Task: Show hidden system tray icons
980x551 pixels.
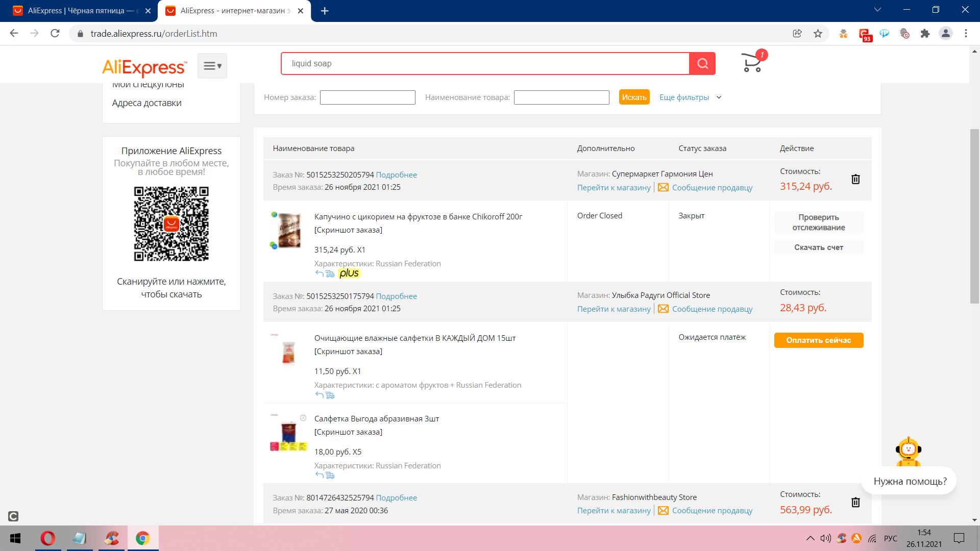Action: tap(810, 538)
